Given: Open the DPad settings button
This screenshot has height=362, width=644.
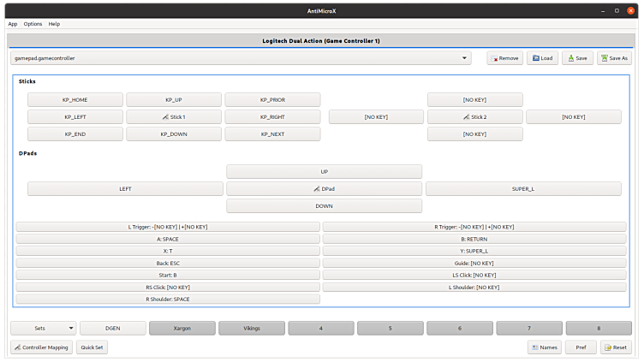Looking at the screenshot, I should point(324,188).
